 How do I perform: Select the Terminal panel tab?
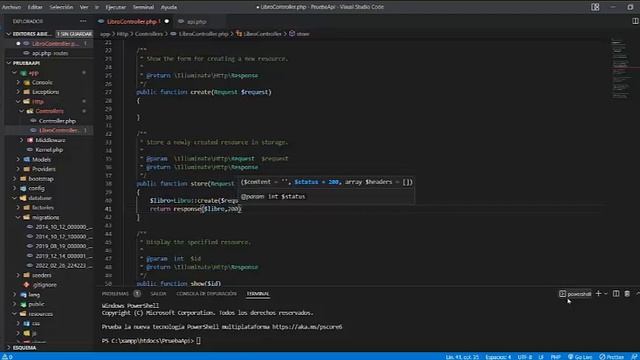[x=258, y=294]
